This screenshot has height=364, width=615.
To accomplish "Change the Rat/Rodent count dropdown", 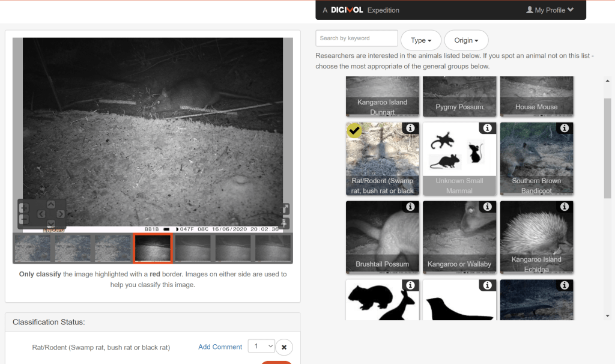I will point(261,346).
